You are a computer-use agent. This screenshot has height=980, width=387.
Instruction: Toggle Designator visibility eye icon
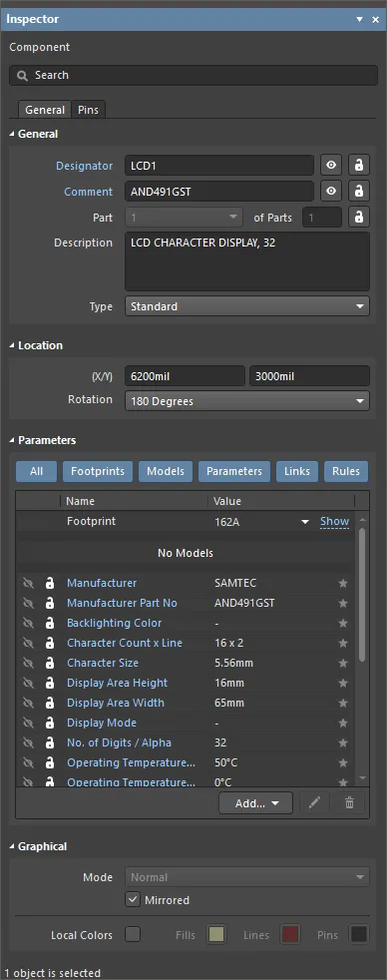(x=331, y=166)
